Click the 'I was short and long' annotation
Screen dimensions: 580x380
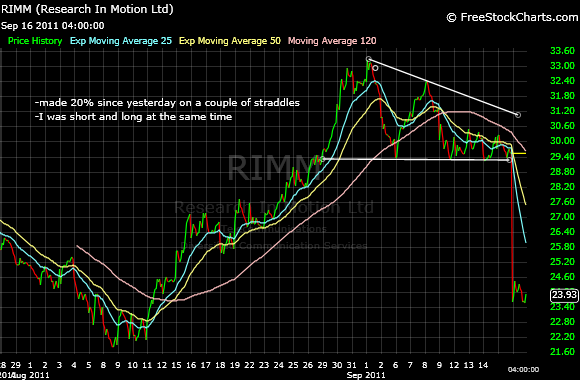click(134, 117)
